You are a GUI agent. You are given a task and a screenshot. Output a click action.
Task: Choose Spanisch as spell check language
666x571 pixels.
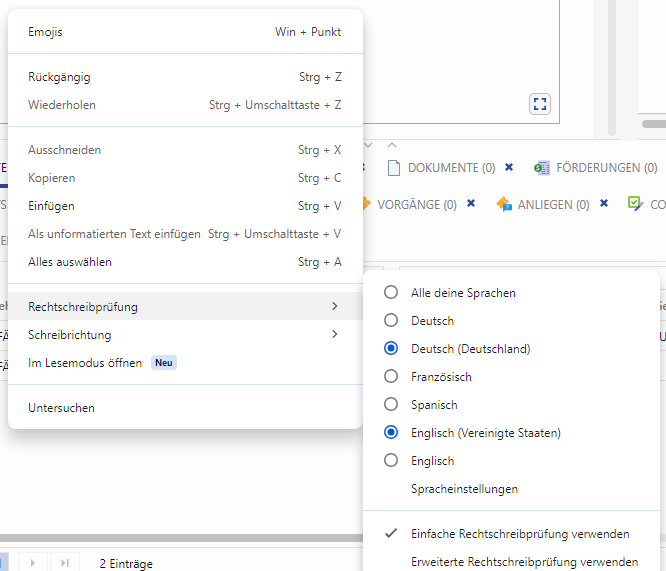[x=391, y=405]
